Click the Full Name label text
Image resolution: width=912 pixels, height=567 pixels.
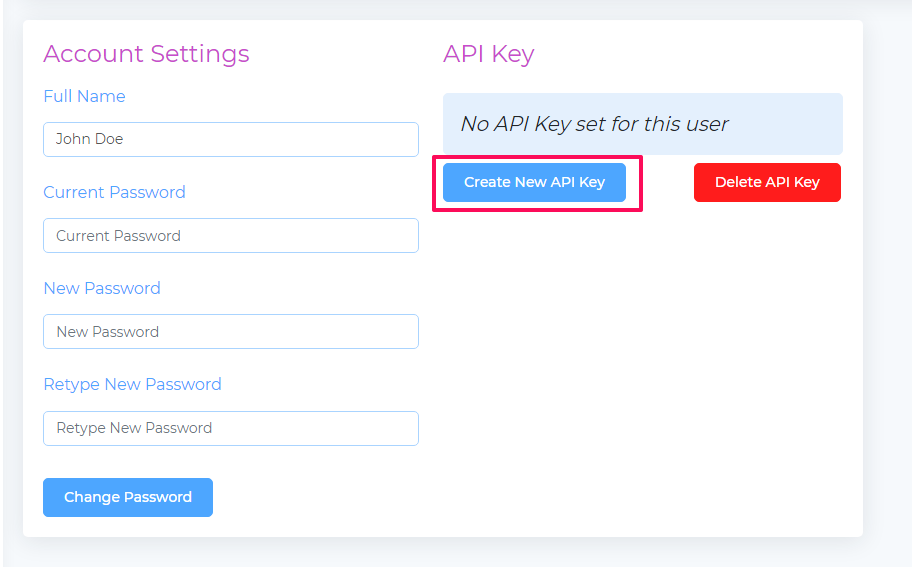[x=84, y=97]
